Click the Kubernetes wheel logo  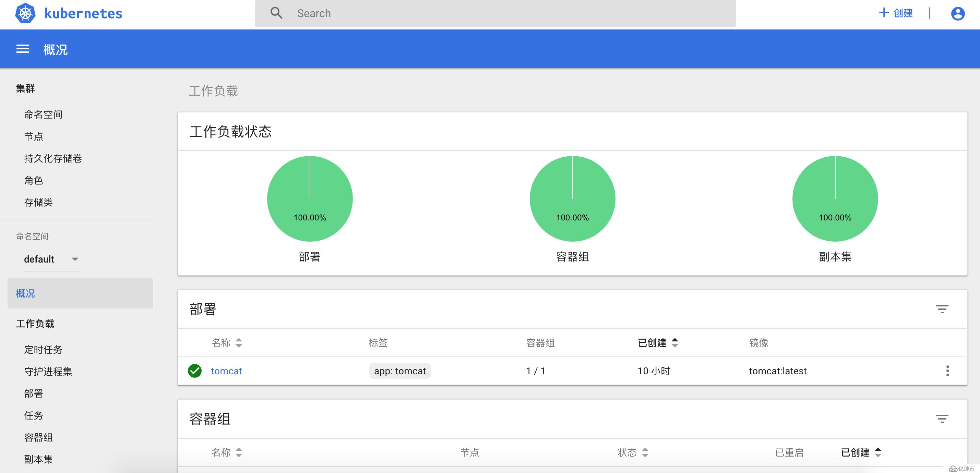click(25, 13)
